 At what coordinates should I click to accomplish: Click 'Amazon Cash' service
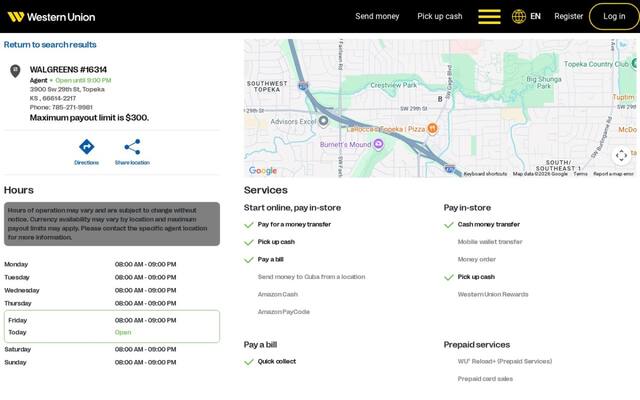(x=278, y=294)
